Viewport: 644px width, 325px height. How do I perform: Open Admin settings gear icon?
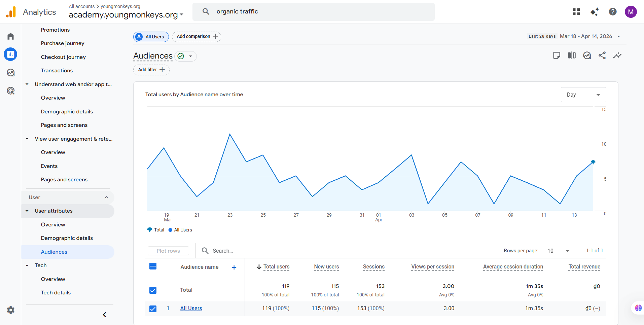10,310
